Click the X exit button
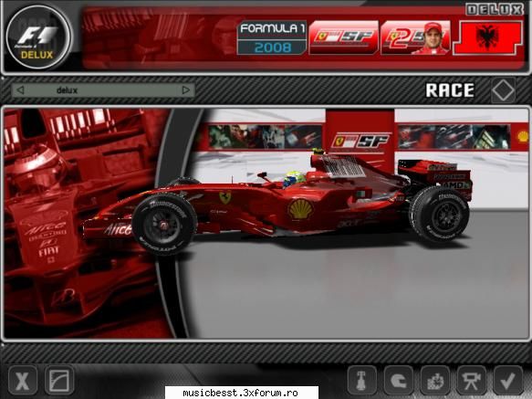The width and height of the screenshot is (532, 399). 23,381
